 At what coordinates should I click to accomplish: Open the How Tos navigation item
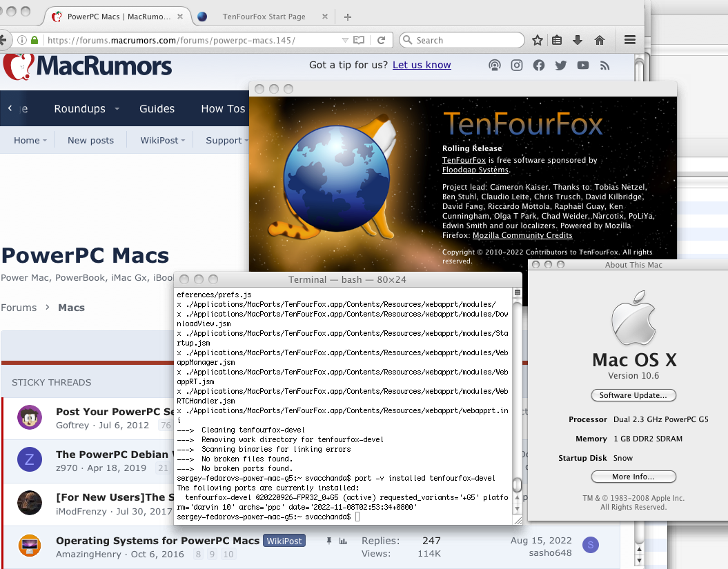click(223, 108)
